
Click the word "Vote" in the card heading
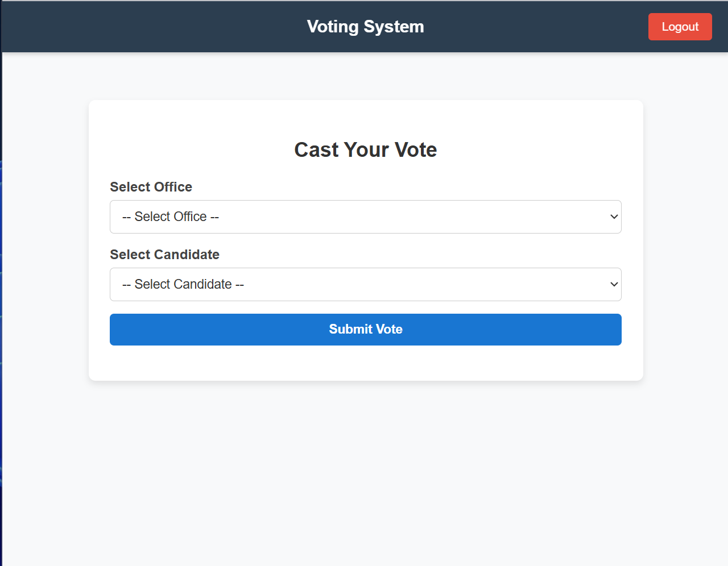(x=416, y=149)
